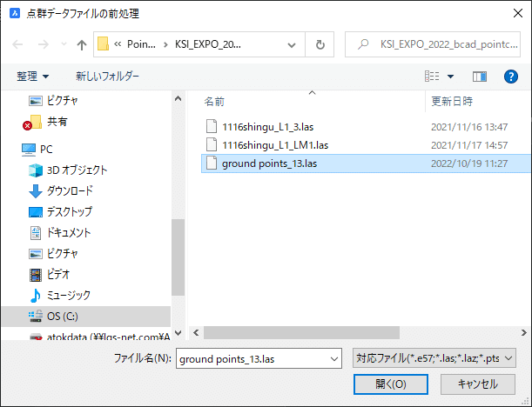The image size is (532, 407).
Task: Open view options dropdown arrow
Action: 450,77
